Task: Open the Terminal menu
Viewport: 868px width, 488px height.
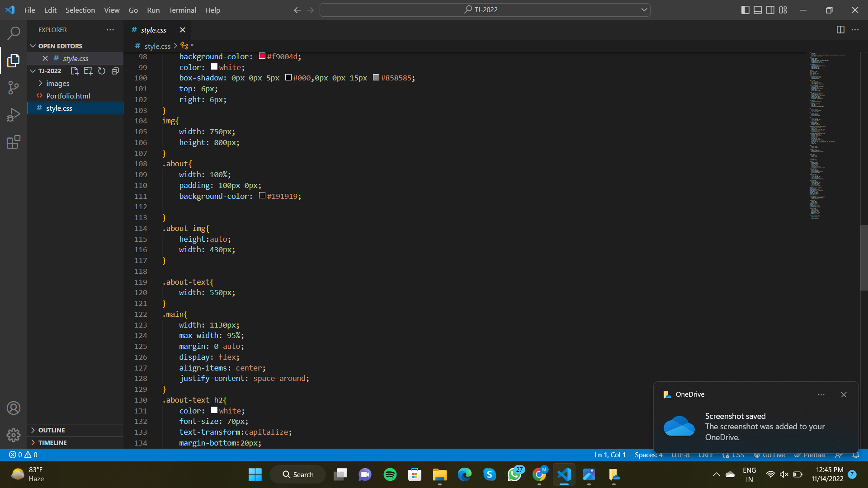Action: 182,9
